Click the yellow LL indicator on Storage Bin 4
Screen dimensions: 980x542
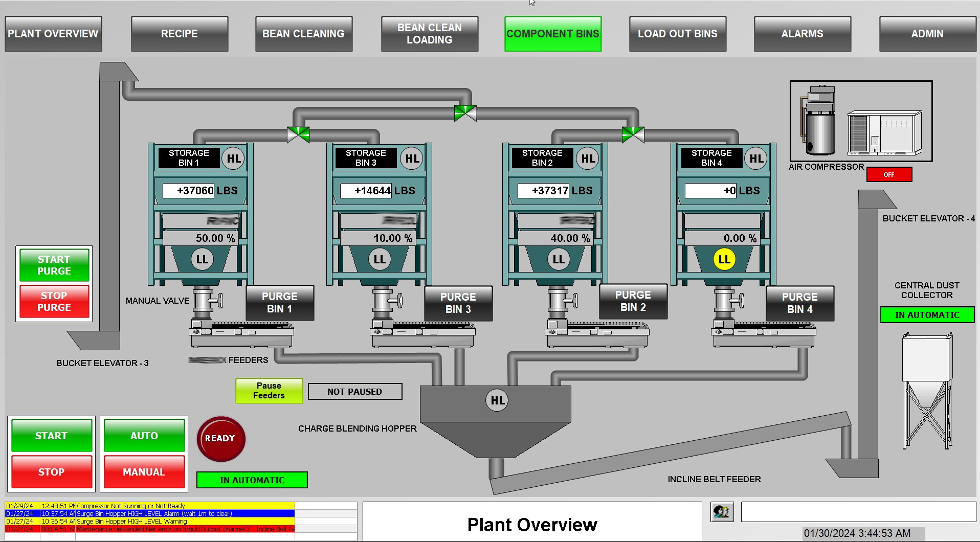[x=724, y=259]
